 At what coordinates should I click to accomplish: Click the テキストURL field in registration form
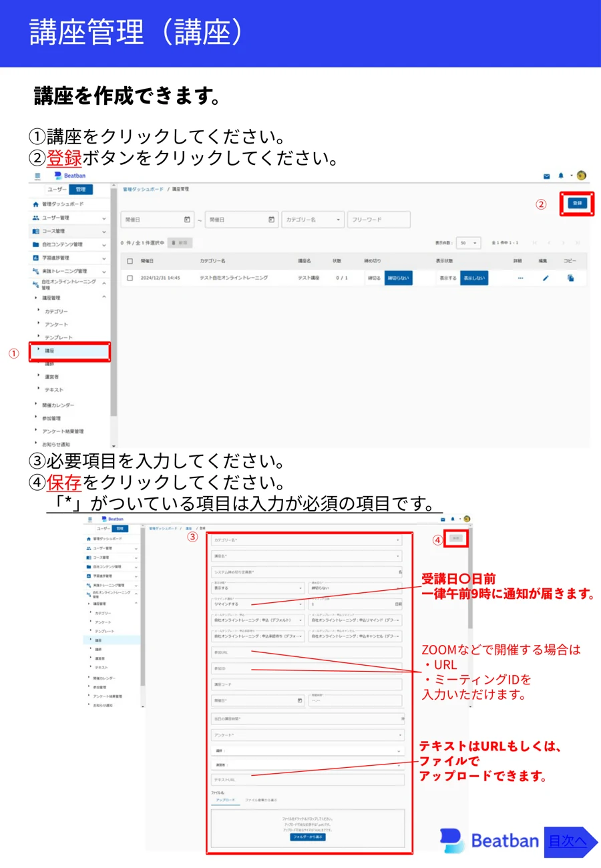(x=307, y=780)
